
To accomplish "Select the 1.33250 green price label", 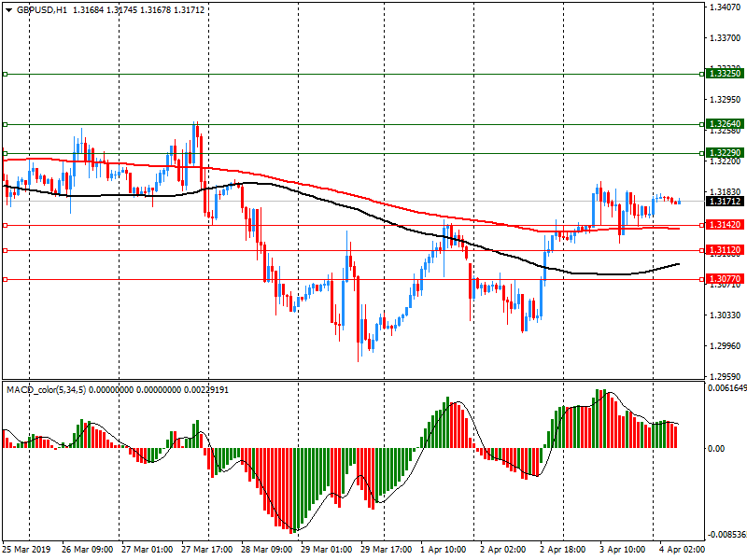I will 725,73.
